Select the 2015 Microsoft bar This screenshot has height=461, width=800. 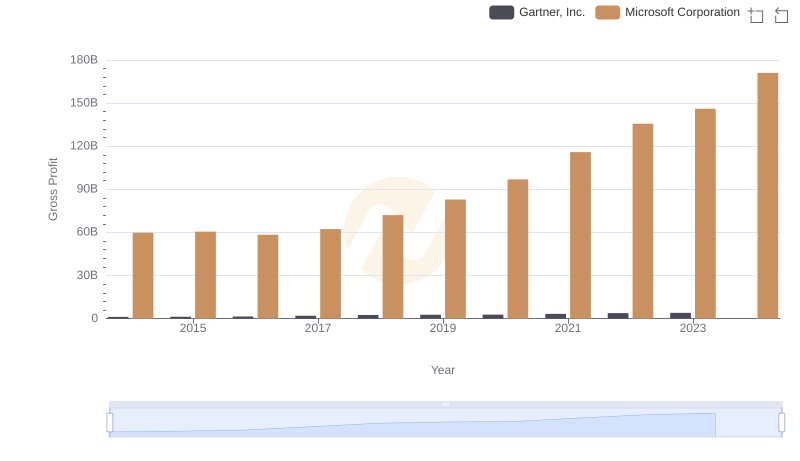[x=206, y=275]
